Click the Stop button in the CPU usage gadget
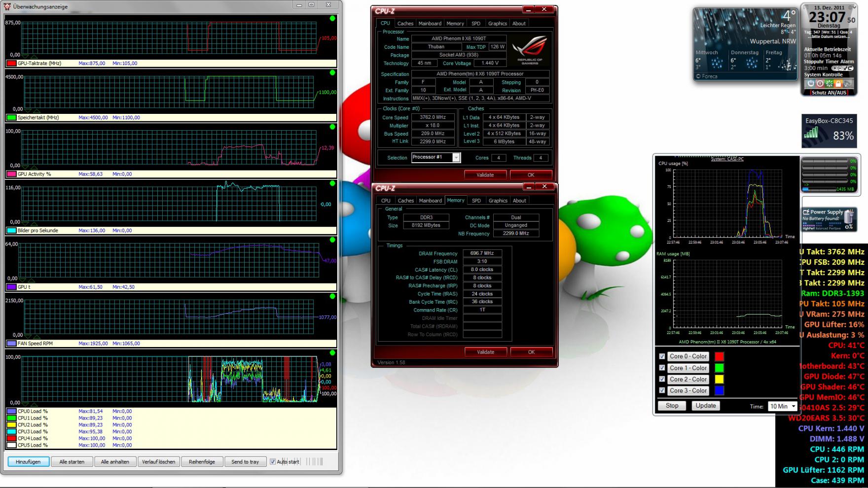Image resolution: width=868 pixels, height=488 pixels. point(672,406)
